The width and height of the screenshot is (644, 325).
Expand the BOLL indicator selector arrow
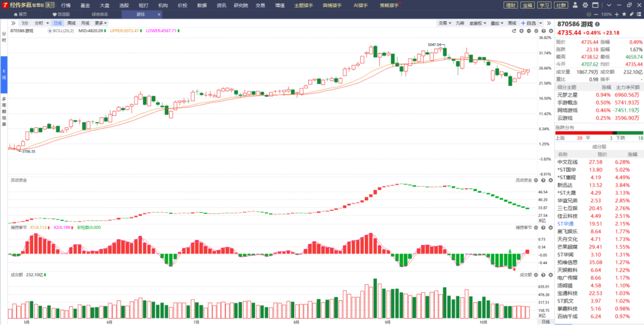[x=50, y=31]
